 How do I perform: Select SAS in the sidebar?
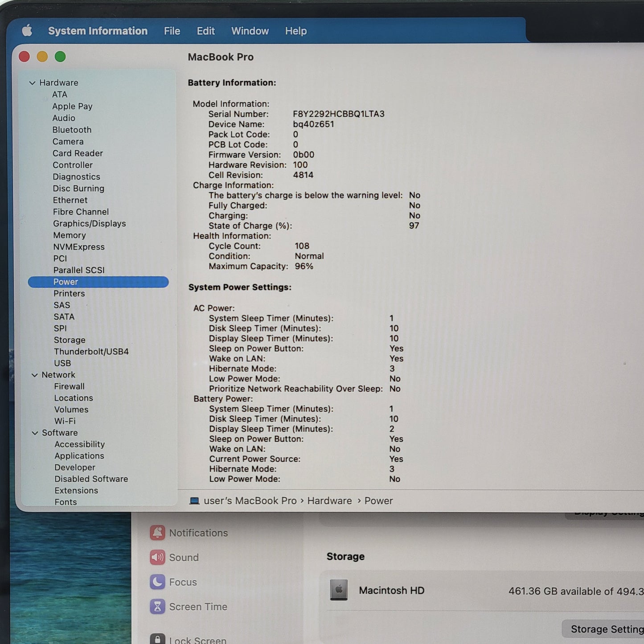coord(62,305)
